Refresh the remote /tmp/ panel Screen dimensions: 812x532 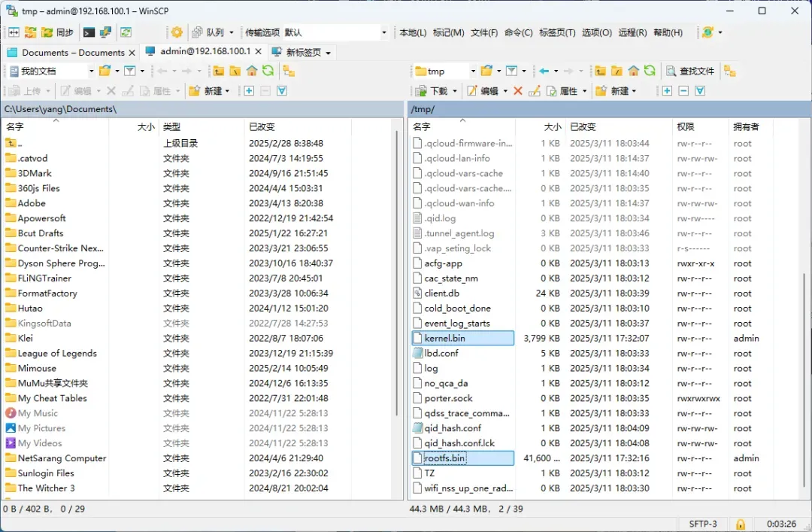[x=650, y=71]
